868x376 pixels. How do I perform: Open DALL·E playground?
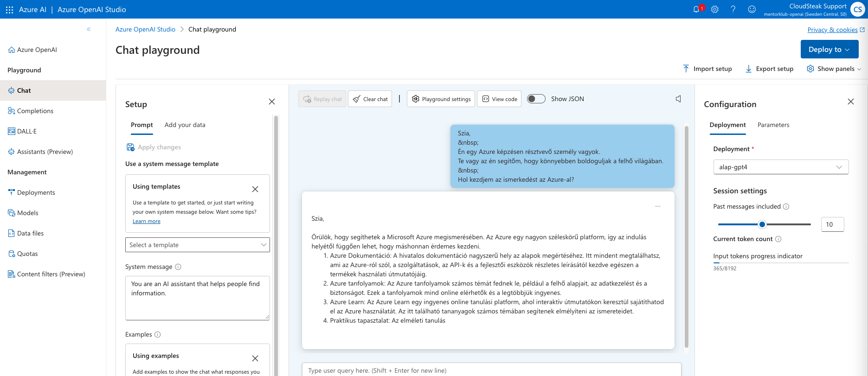point(22,131)
